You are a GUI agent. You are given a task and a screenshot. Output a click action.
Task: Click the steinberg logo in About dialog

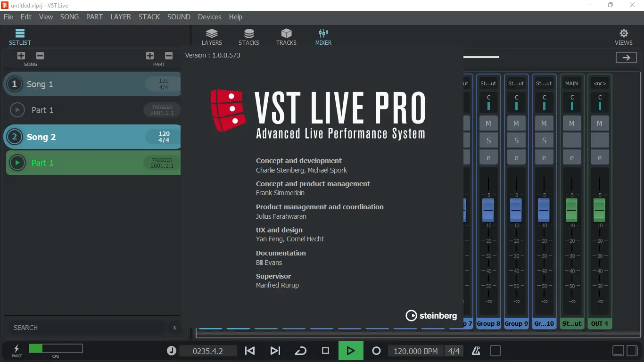click(x=431, y=315)
